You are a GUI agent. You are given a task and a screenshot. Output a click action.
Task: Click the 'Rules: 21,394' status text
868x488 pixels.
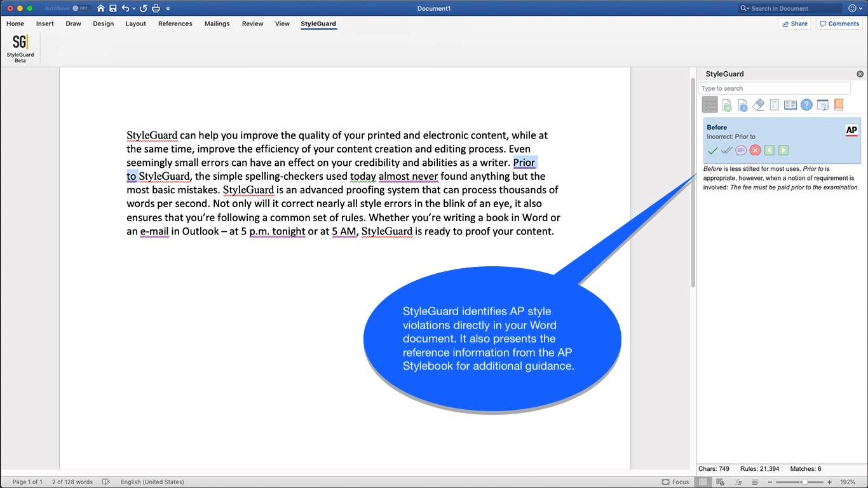coord(760,469)
